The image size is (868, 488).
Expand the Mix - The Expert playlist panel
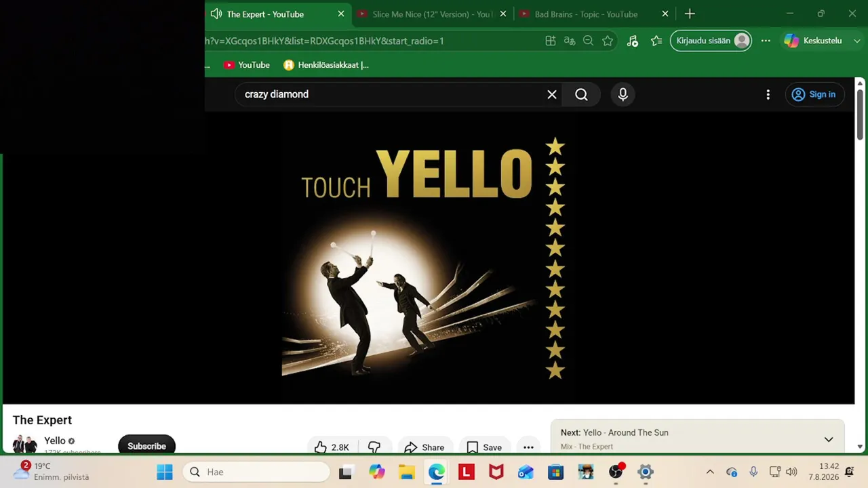[x=828, y=439]
